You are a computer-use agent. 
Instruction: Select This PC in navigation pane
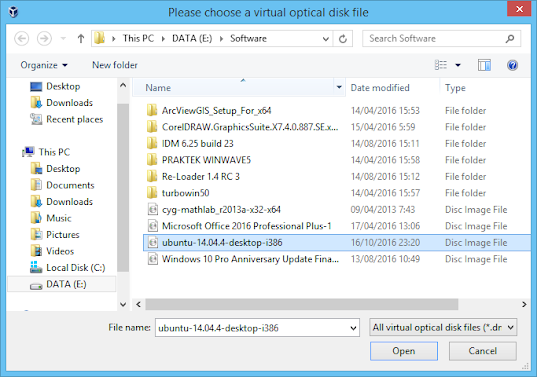click(x=46, y=152)
